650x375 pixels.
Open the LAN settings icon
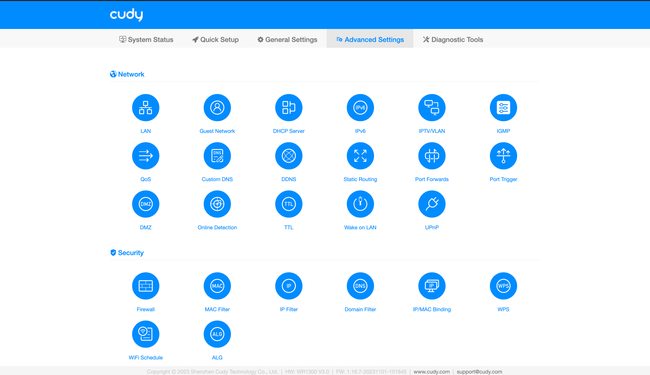146,108
